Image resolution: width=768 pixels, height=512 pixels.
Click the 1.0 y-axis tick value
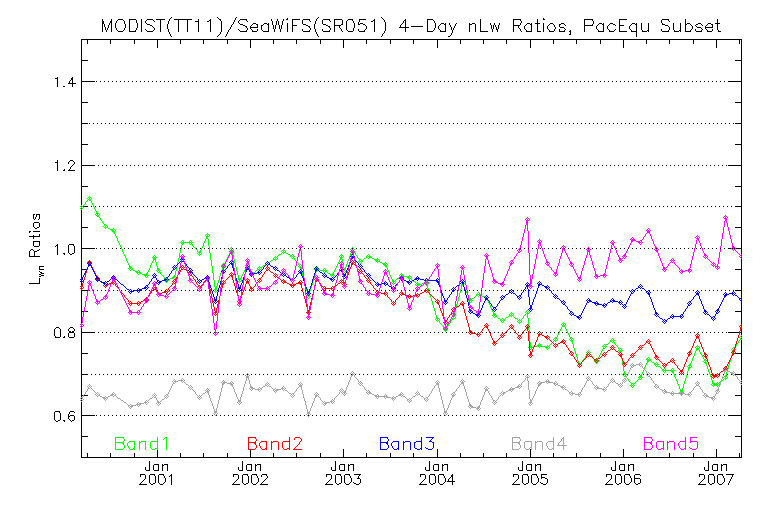pos(64,249)
